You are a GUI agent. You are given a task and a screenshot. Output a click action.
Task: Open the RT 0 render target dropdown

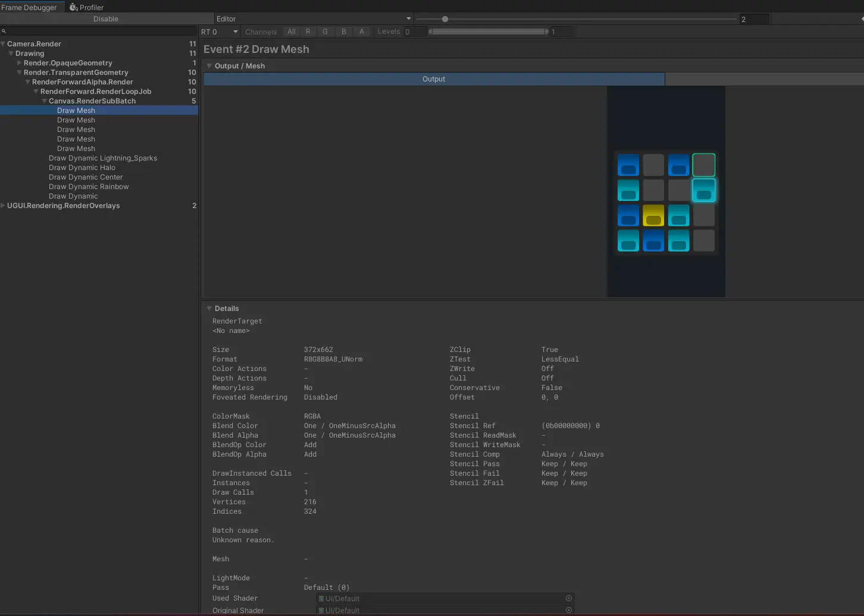coord(219,32)
